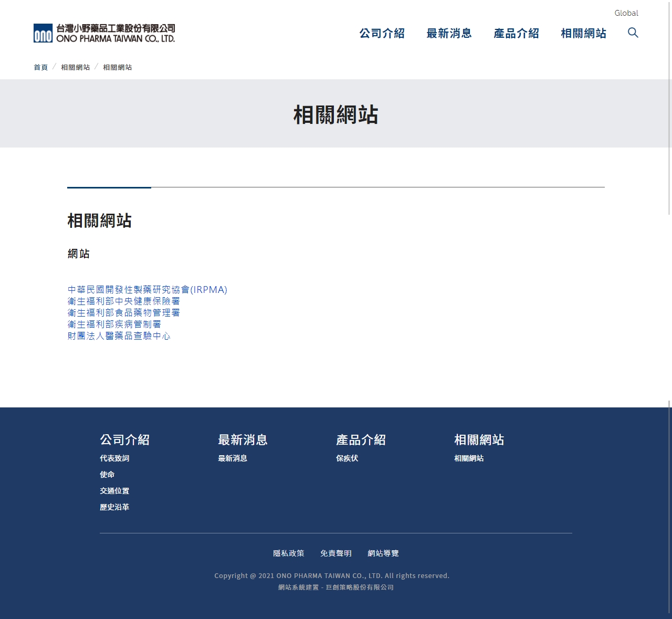
Task: Open 產品介紹 in the top navigation
Action: click(517, 34)
